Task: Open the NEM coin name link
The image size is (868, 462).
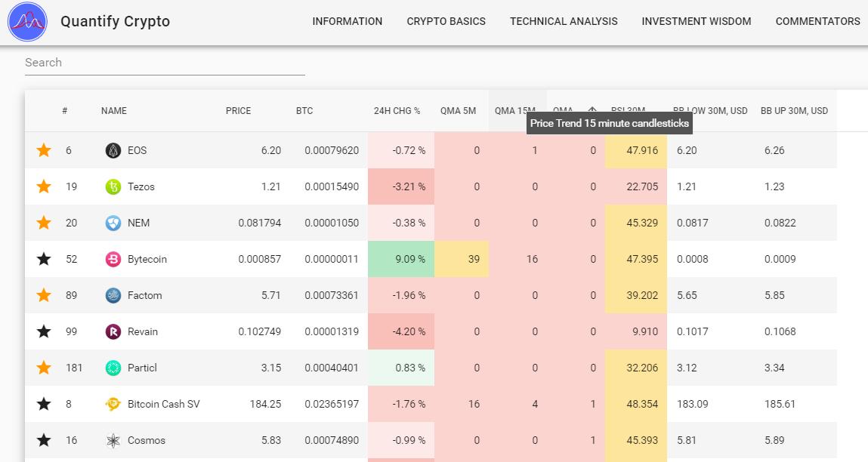Action: tap(138, 223)
